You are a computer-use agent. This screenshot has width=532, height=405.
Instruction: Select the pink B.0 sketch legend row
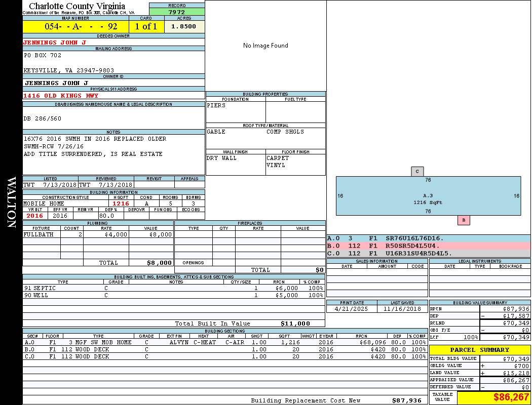(x=428, y=246)
